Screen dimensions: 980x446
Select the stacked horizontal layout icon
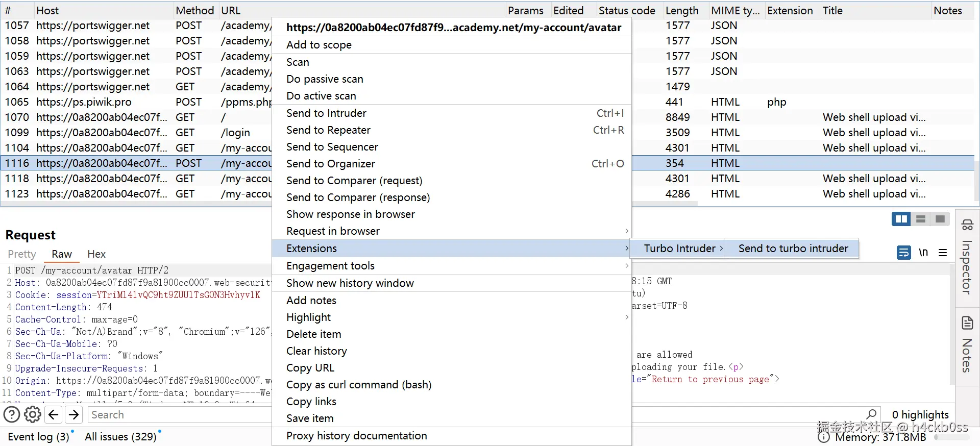coord(921,219)
